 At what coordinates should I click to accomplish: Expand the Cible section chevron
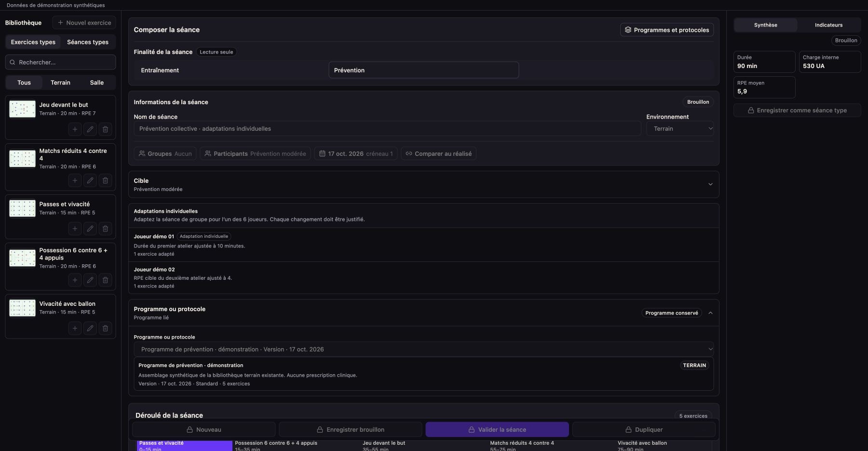(710, 184)
